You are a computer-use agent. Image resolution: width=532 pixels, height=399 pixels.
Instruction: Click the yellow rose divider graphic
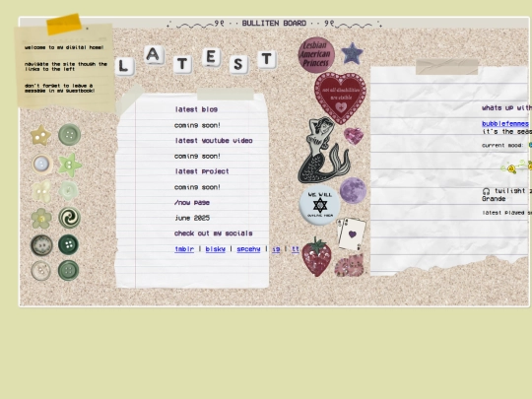516,167
